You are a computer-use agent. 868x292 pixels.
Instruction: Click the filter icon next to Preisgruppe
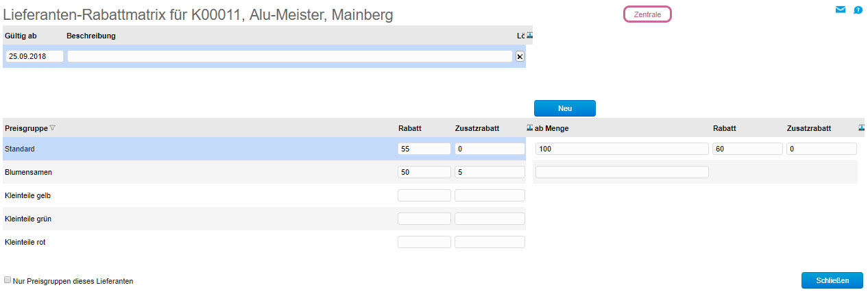(x=53, y=128)
